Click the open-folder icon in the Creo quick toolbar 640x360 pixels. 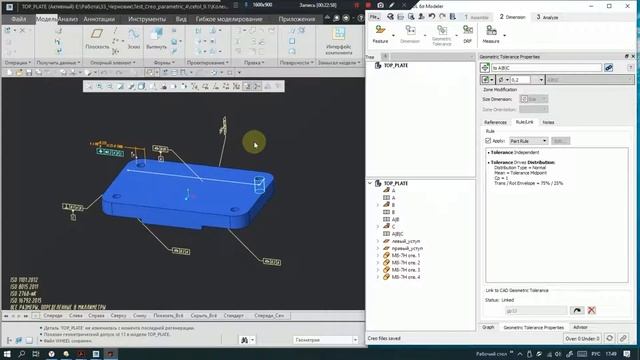click(x=19, y=73)
